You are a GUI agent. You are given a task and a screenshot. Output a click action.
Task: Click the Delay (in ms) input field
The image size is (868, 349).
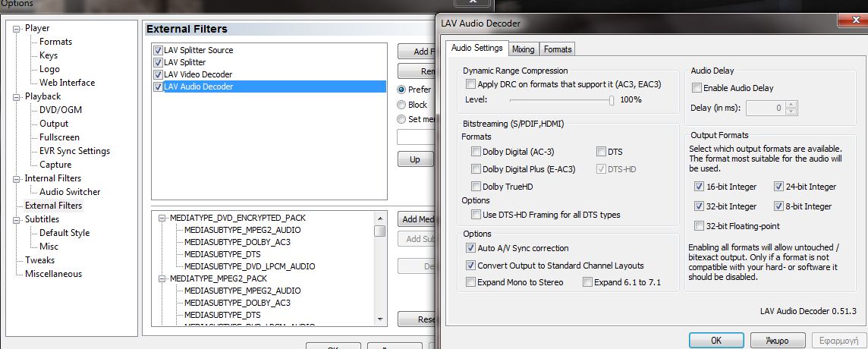tap(766, 108)
